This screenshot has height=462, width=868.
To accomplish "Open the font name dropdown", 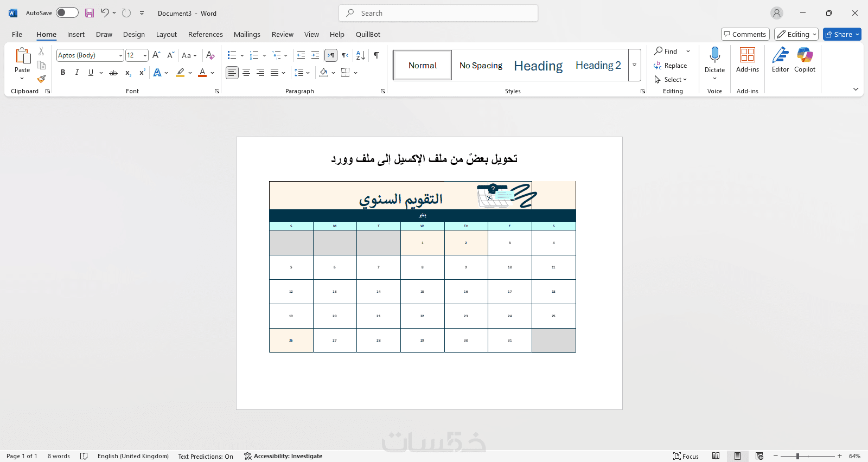I will pos(120,55).
